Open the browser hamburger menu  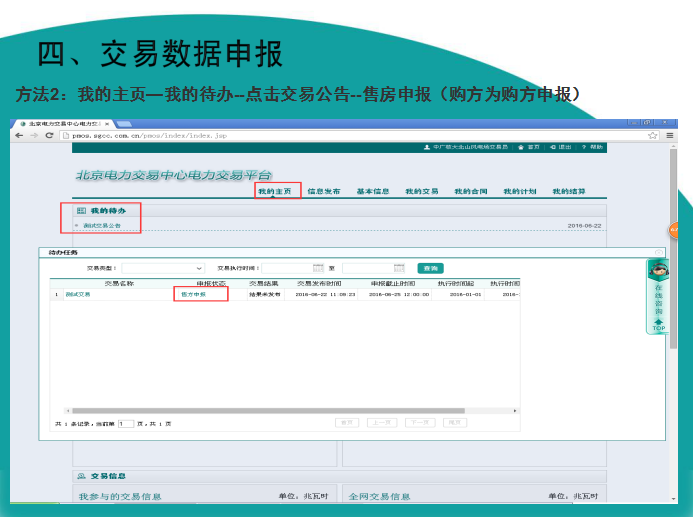coord(667,135)
